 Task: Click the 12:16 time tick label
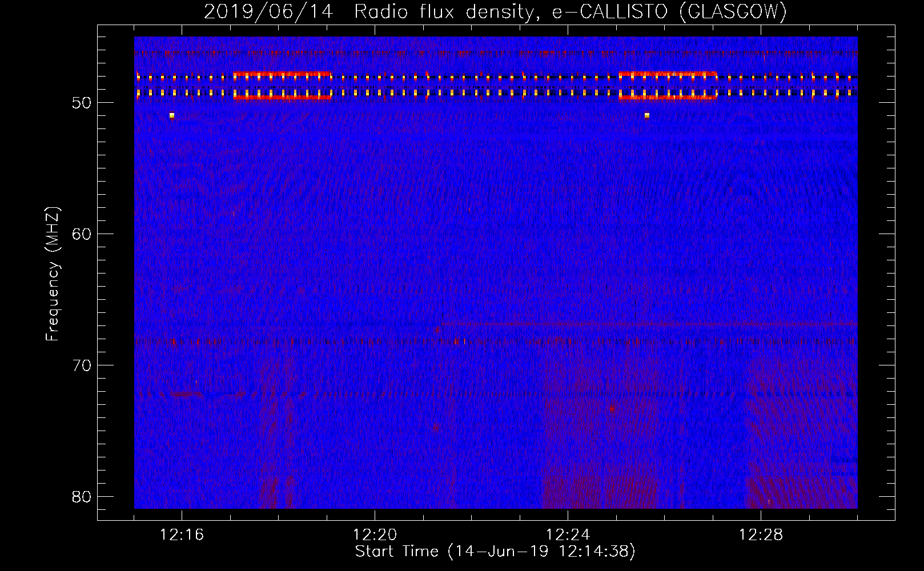(x=182, y=535)
